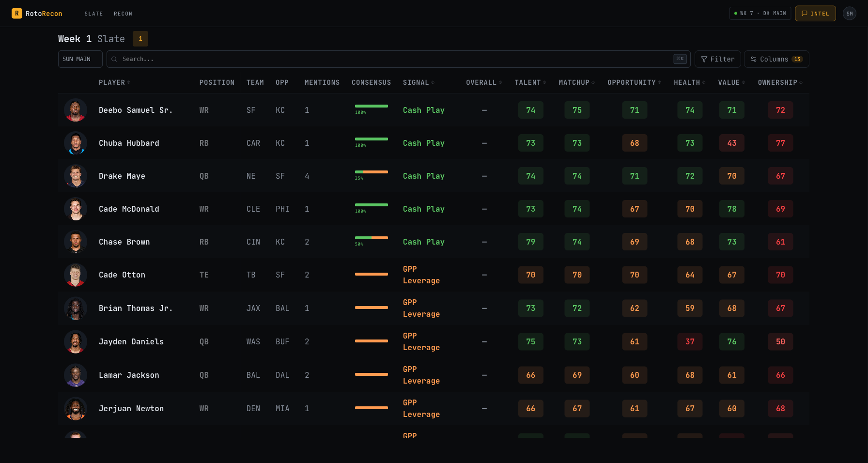The image size is (868, 463).
Task: Open the SUN MAIN slate selector
Action: click(80, 59)
